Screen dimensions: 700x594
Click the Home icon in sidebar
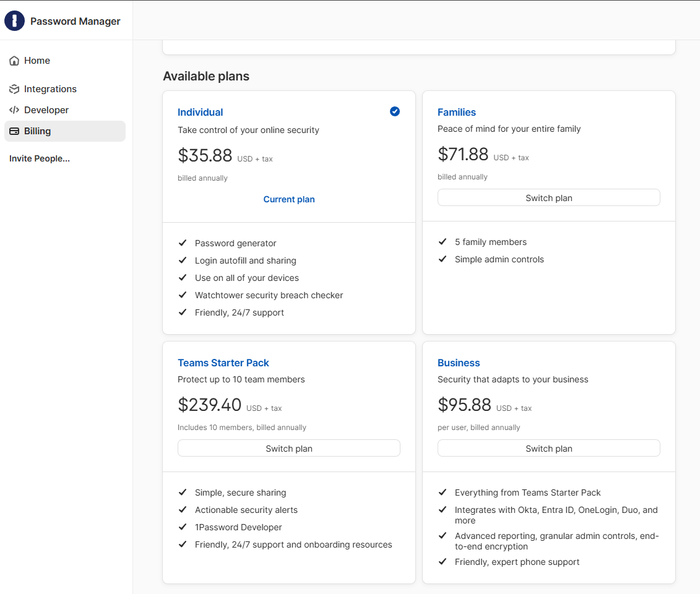14,60
